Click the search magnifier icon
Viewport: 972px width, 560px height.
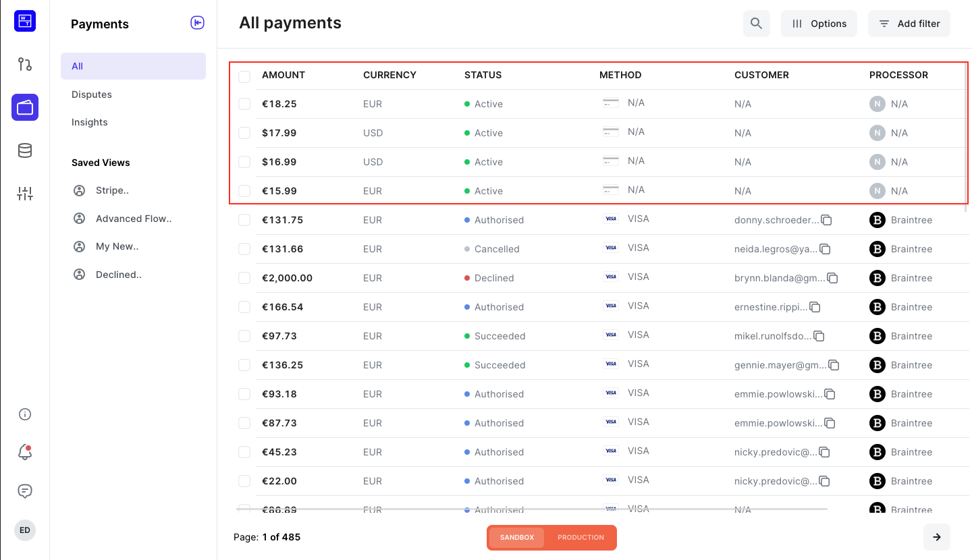756,24
